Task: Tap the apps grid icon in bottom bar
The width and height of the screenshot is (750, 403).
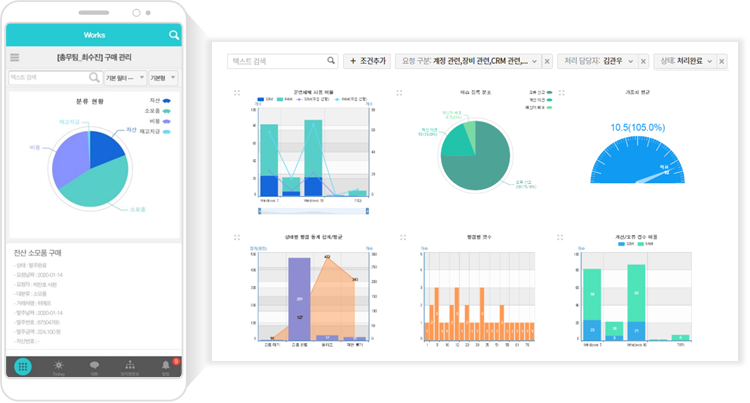Action: [23, 366]
